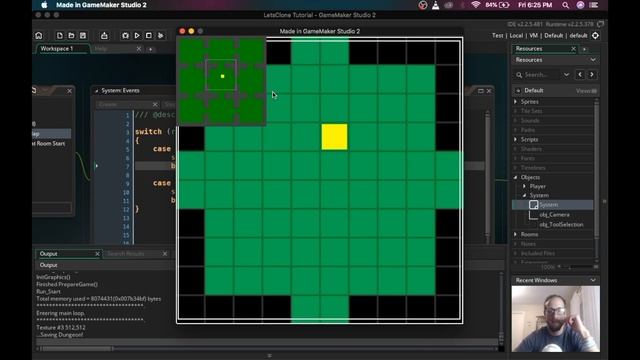Select the highlighted System object
This screenshot has height=360, width=640.
pos(553,205)
